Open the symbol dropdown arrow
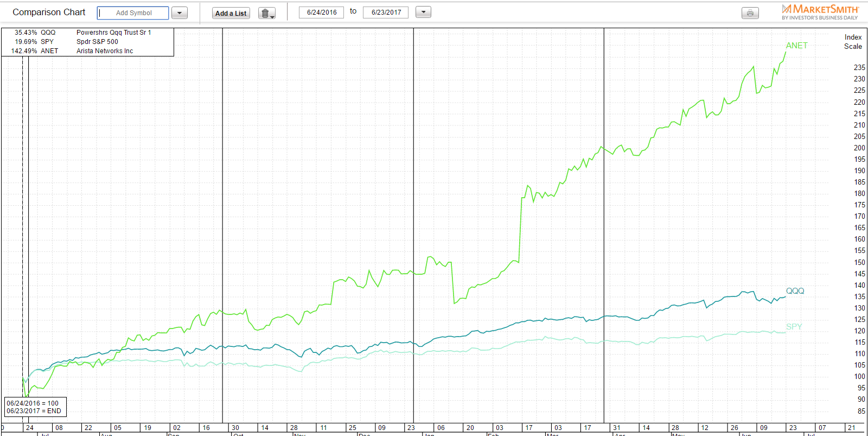Image resolution: width=868 pixels, height=436 pixels. click(x=180, y=13)
